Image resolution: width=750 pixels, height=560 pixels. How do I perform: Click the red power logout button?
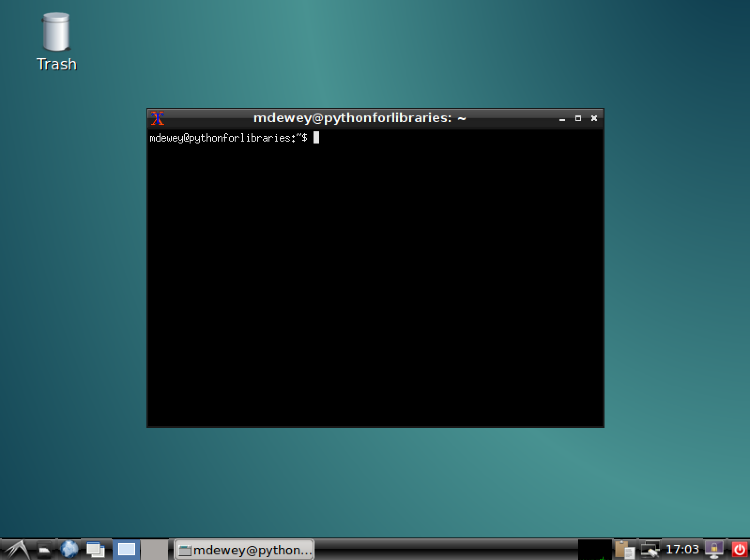coord(740,550)
